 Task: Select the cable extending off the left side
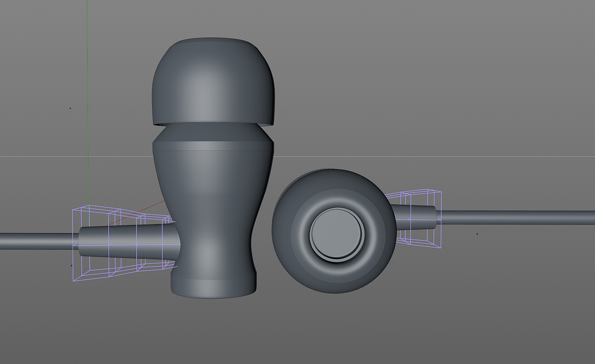click(38, 241)
